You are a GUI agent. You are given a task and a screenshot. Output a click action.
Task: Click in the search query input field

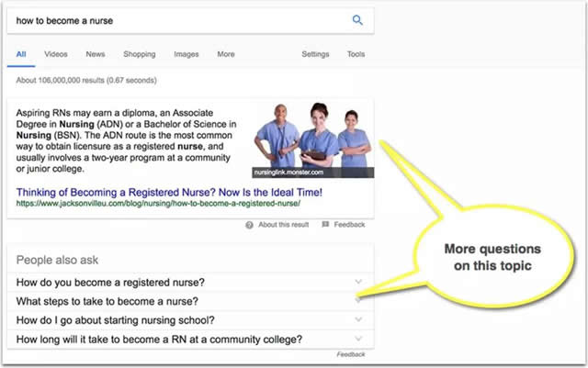[175, 20]
